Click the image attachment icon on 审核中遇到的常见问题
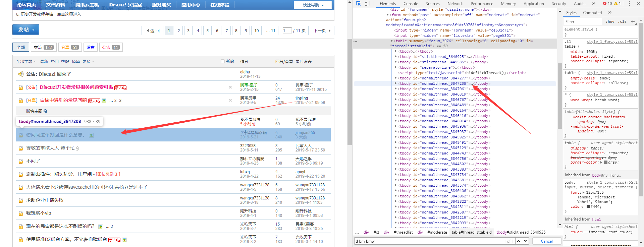The height and width of the screenshot is (247, 644). (104, 101)
